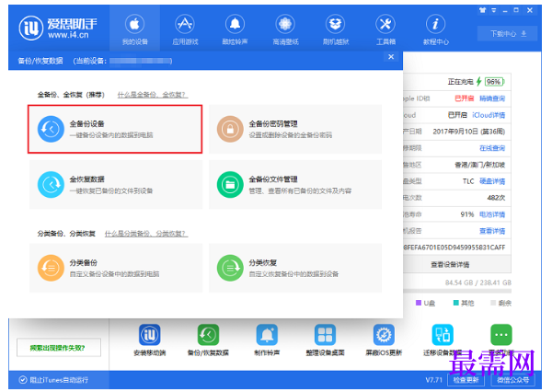
Task: Open the title bar dropdown menu arrow
Action: (493, 10)
